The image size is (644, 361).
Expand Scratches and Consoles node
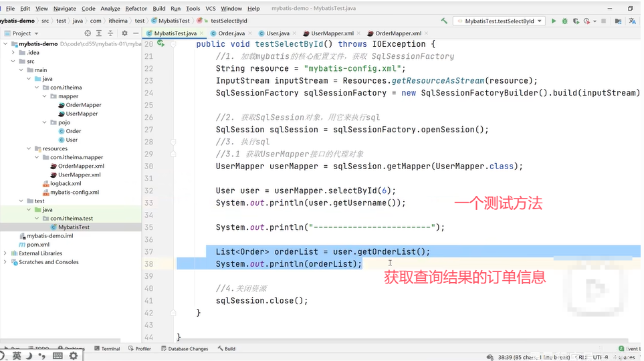coord(5,261)
